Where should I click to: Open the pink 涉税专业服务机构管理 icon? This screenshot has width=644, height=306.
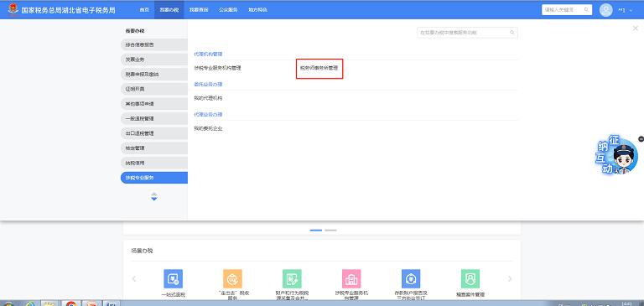(x=351, y=279)
